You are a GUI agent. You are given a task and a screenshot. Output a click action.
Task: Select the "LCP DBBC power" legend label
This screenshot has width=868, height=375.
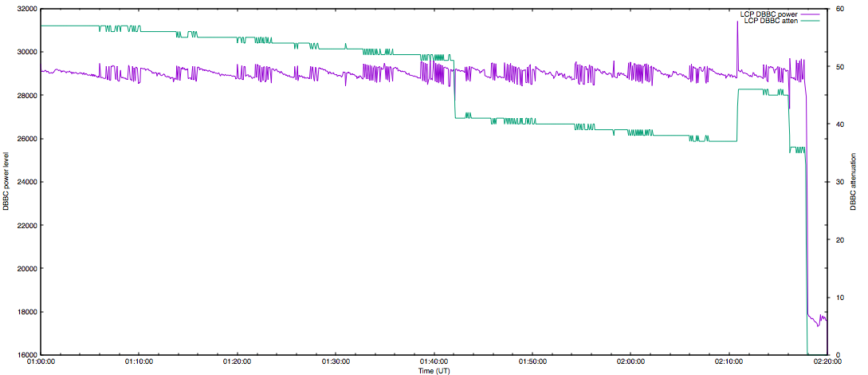(x=768, y=14)
